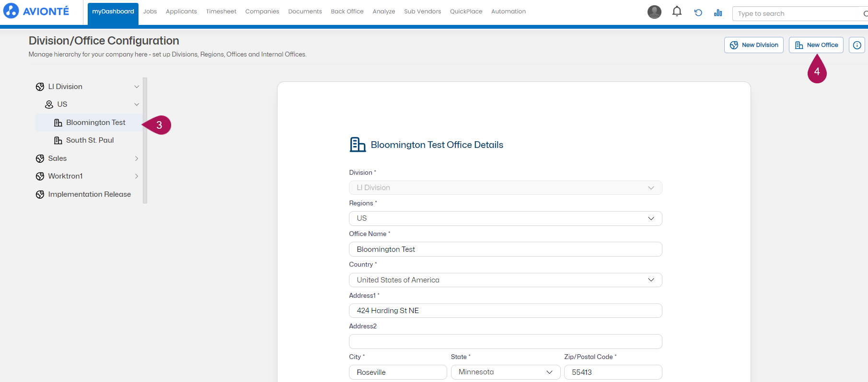
Task: Switch to the Timesheet tab
Action: pos(221,11)
